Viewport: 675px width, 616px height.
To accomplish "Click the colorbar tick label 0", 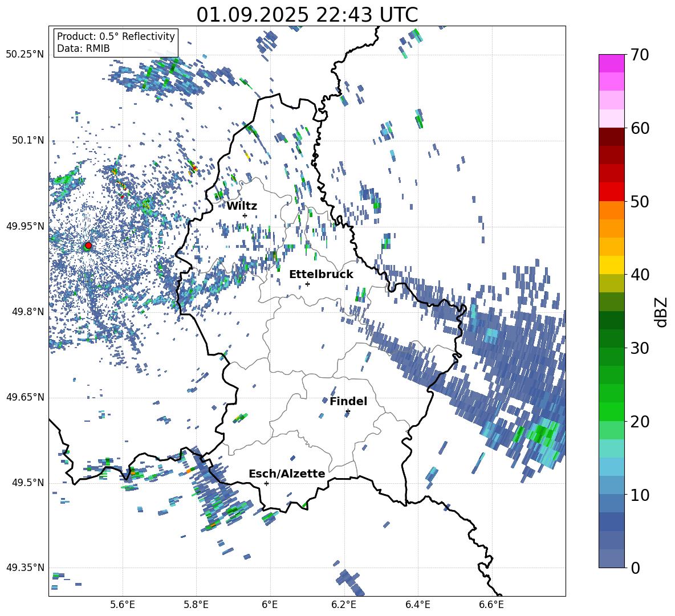I will point(635,568).
